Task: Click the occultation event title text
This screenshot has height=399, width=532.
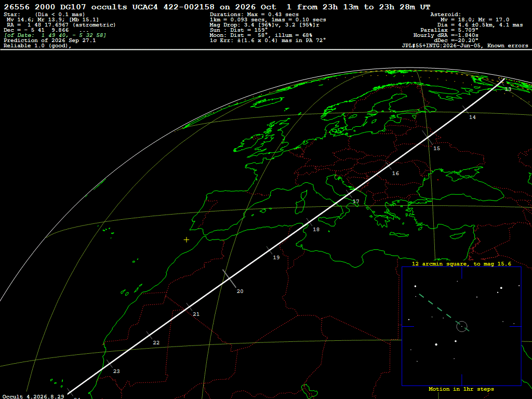Action: click(217, 7)
